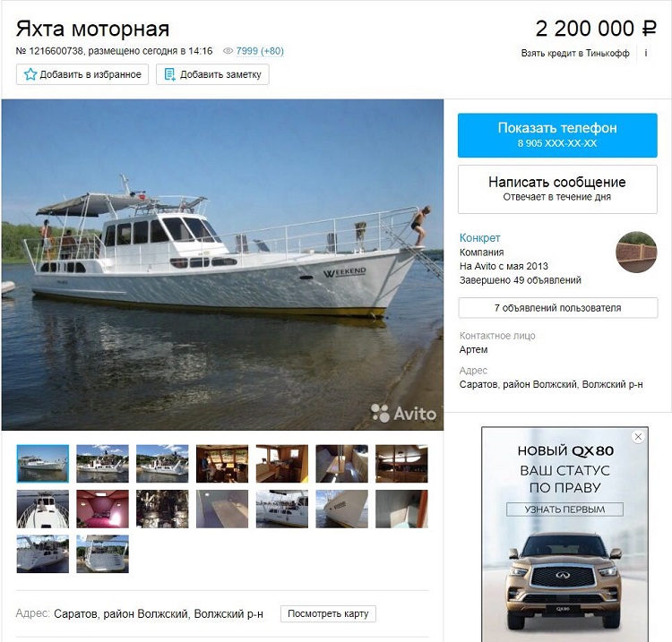Select the last thumbnail showing yacht stern
The width and height of the screenshot is (672, 642).
coord(102,553)
